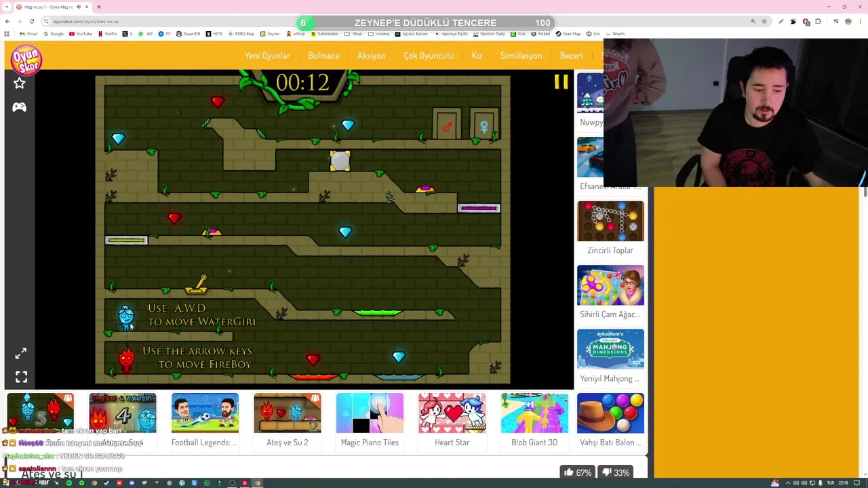This screenshot has width=868, height=488.
Task: Open the Shop bookmarks folder
Action: [353, 34]
